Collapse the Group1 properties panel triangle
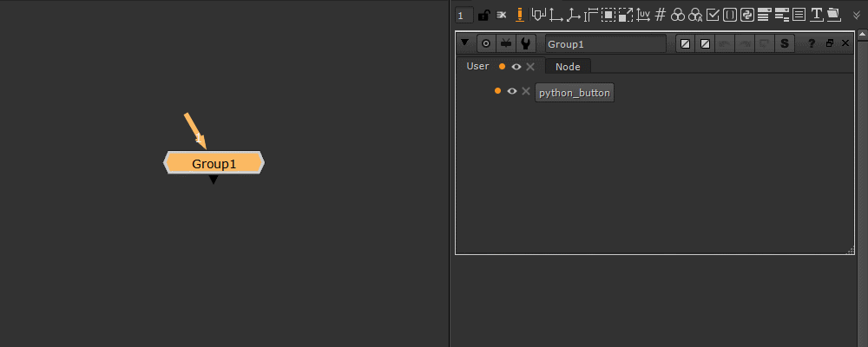 point(464,43)
